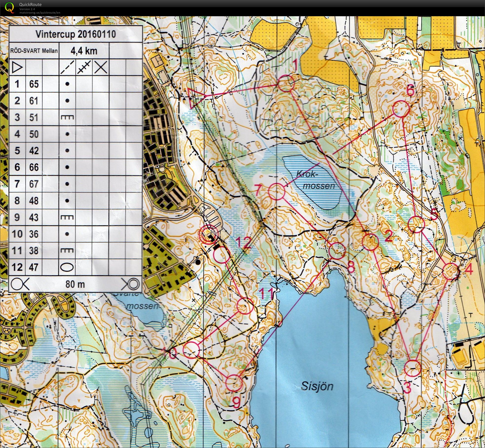Click the QuickRoute logo icon
The image size is (485, 448).
(x=10, y=8)
